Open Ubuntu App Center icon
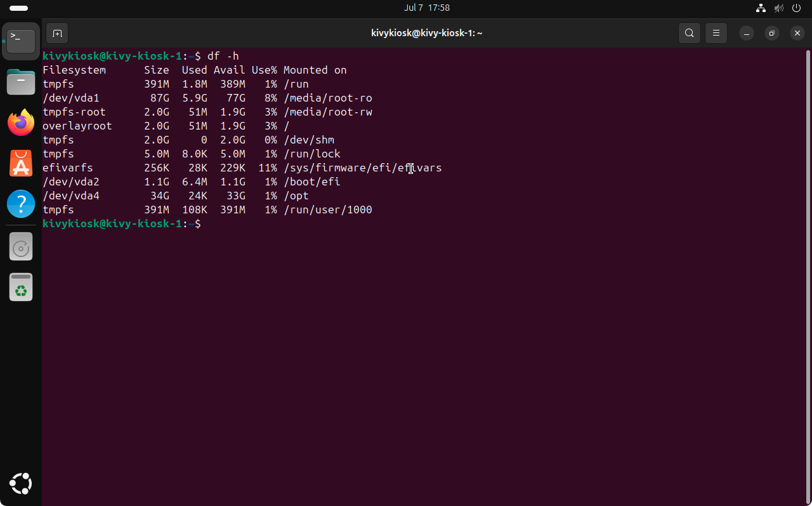Image resolution: width=812 pixels, height=506 pixels. [x=21, y=163]
